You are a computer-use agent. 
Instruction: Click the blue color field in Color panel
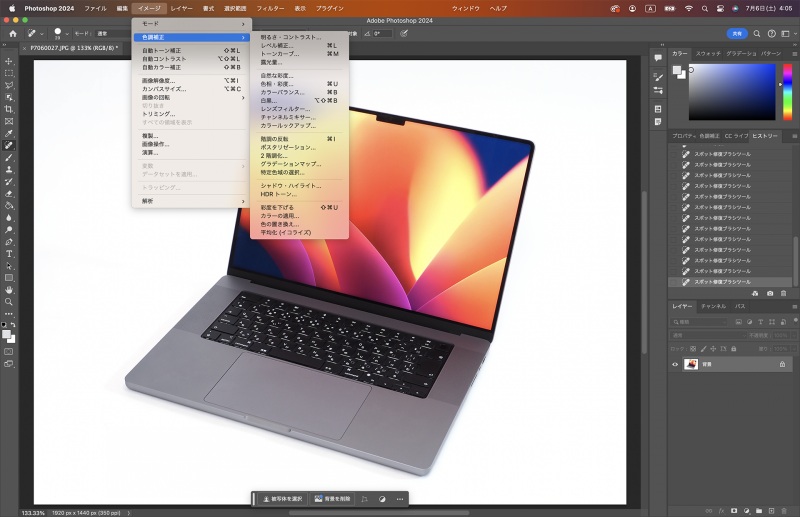click(732, 92)
